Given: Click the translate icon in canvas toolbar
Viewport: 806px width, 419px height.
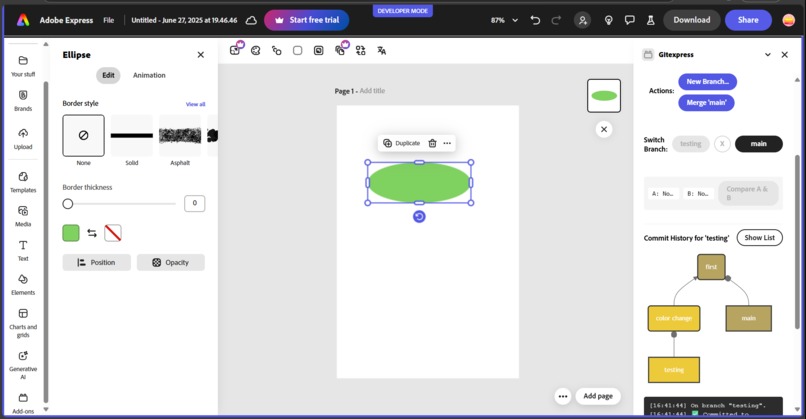Looking at the screenshot, I should coord(381,50).
